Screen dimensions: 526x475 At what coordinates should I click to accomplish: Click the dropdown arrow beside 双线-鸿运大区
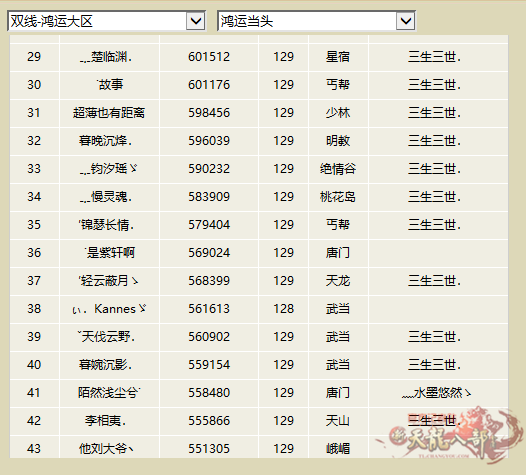pyautogui.click(x=196, y=21)
